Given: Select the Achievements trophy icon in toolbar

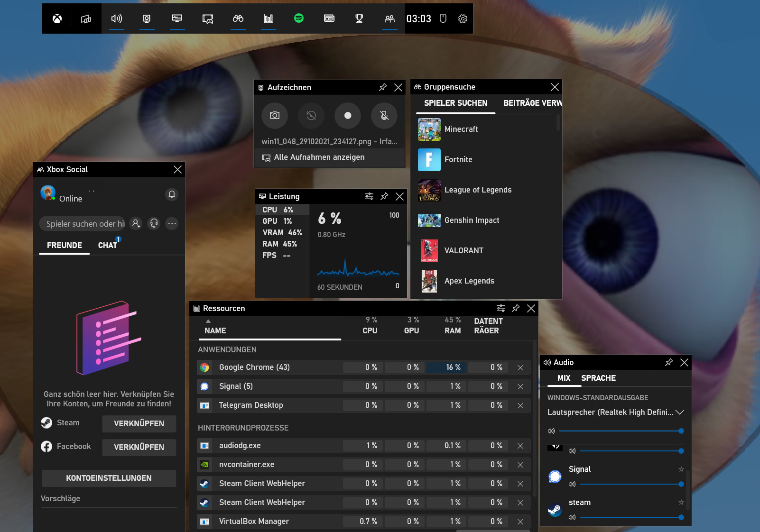Looking at the screenshot, I should (x=359, y=18).
